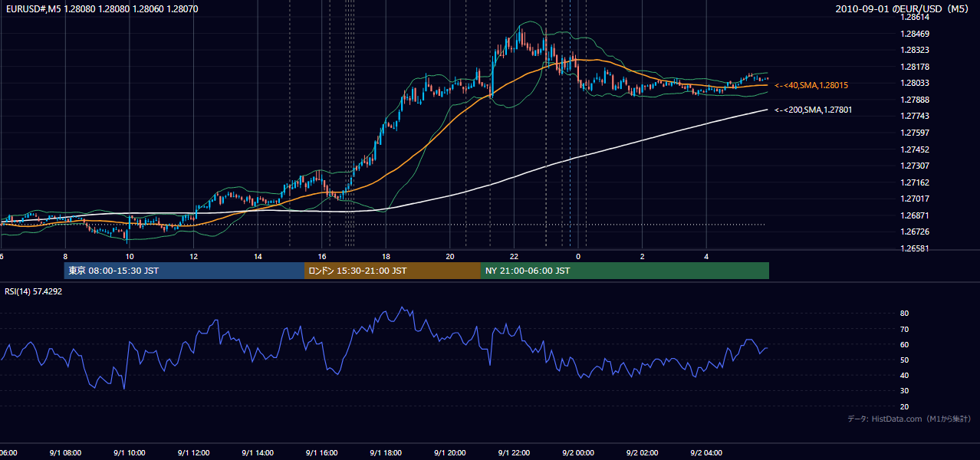Click price axis value 1.26726
This screenshot has height=460, width=980.
point(915,232)
